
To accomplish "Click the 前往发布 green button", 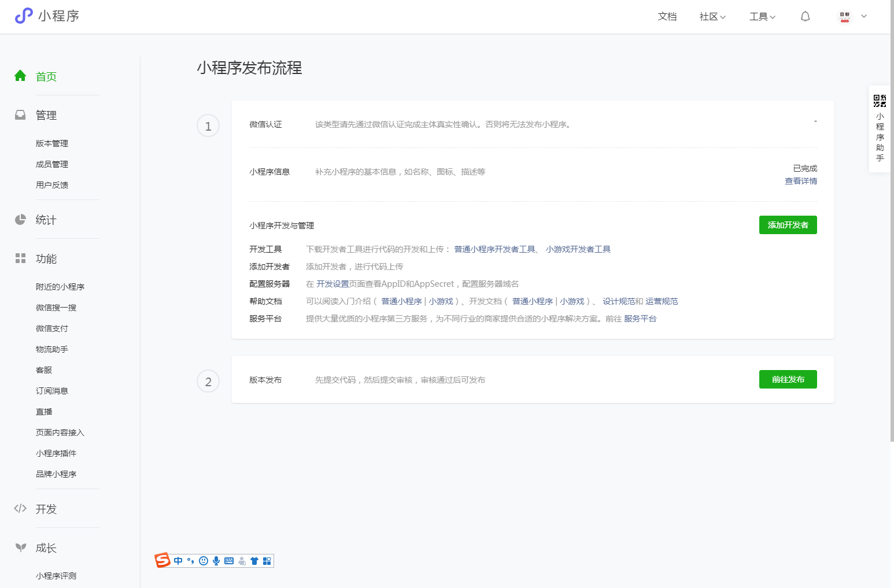I will click(x=788, y=379).
